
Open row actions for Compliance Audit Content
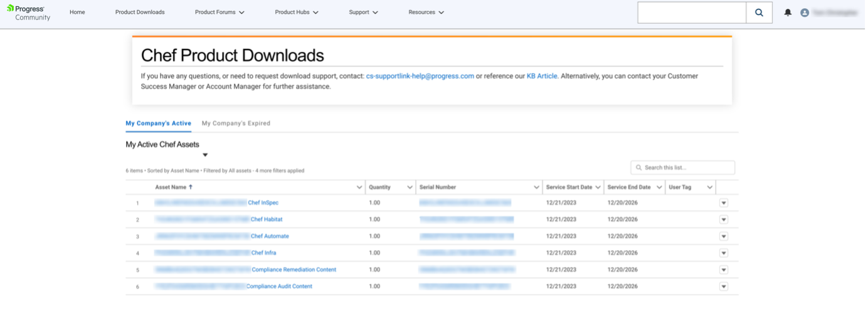pyautogui.click(x=723, y=286)
